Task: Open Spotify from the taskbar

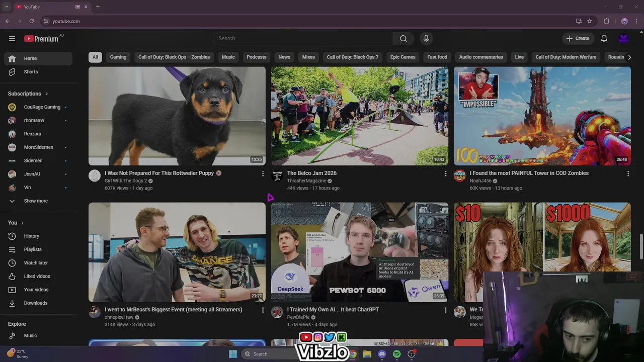Action: coord(396,354)
